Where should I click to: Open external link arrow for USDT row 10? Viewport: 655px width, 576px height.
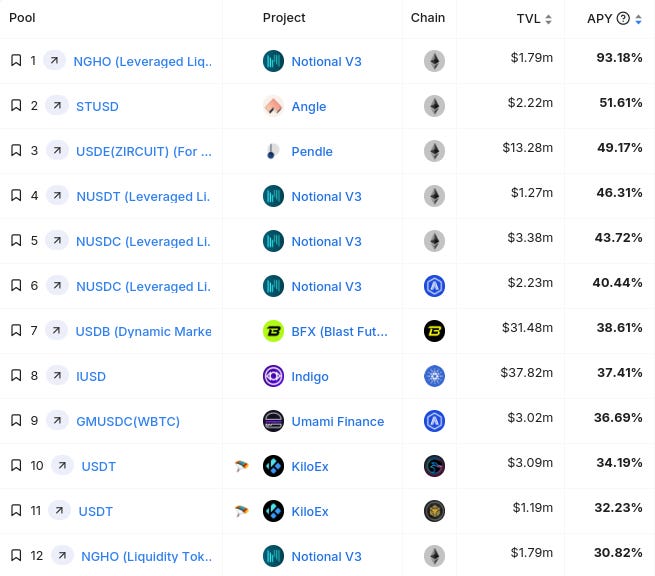pos(62,466)
